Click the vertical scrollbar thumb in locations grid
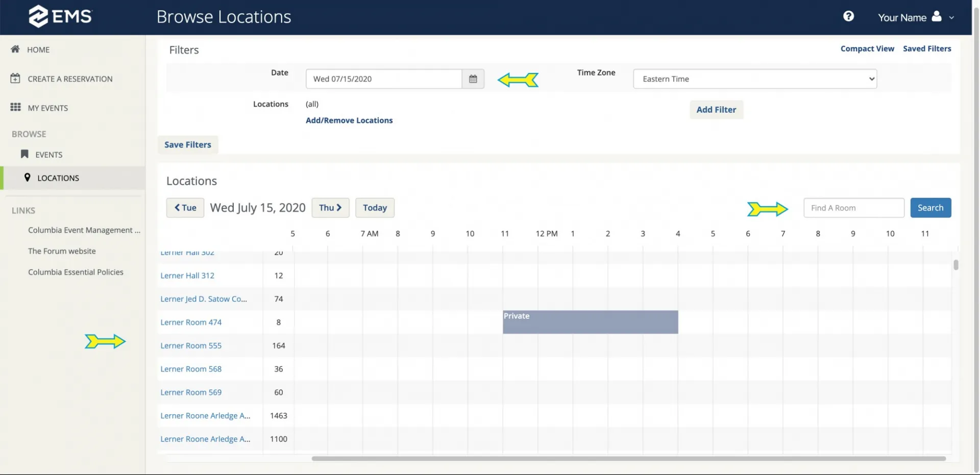Image resolution: width=980 pixels, height=475 pixels. [956, 265]
